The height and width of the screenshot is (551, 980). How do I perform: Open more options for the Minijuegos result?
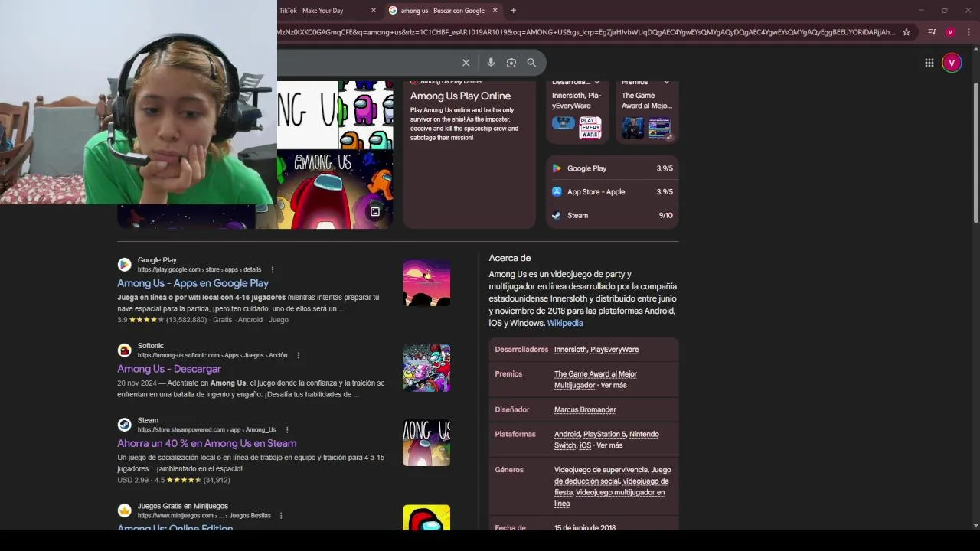[281, 515]
